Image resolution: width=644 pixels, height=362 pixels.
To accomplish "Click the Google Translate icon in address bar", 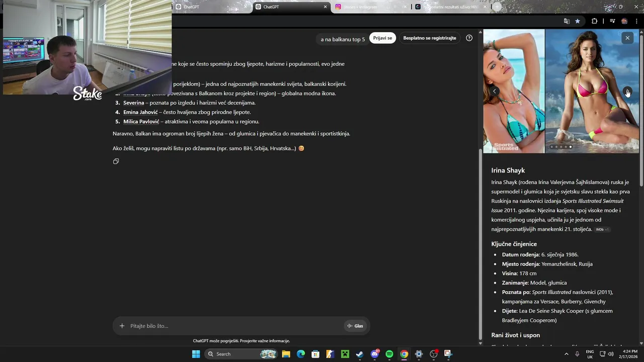I will (567, 21).
